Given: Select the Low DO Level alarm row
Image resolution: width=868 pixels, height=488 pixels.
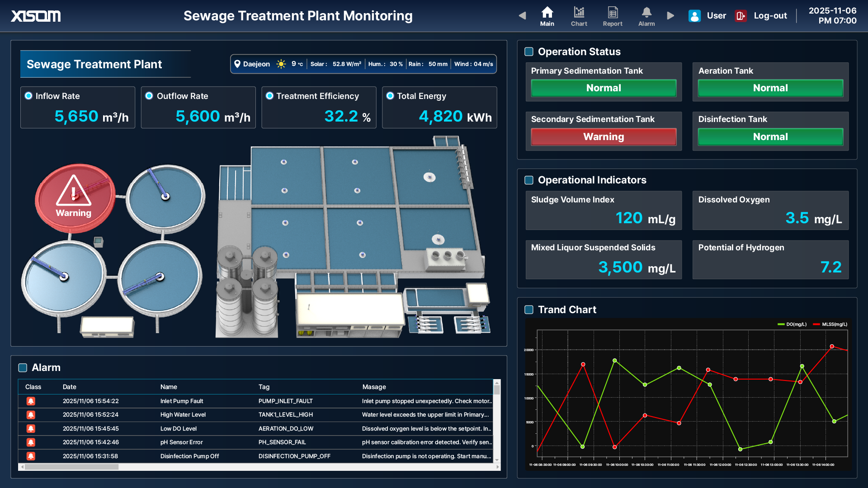Looking at the screenshot, I should [x=255, y=428].
